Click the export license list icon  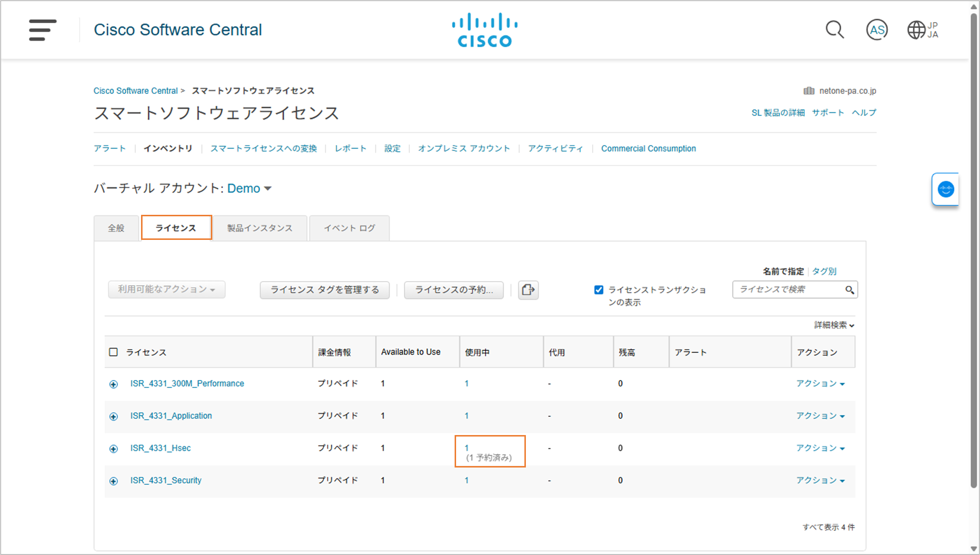528,290
